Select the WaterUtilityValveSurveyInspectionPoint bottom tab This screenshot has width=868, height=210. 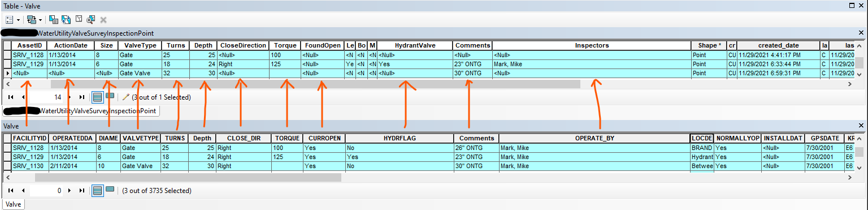pyautogui.click(x=81, y=111)
